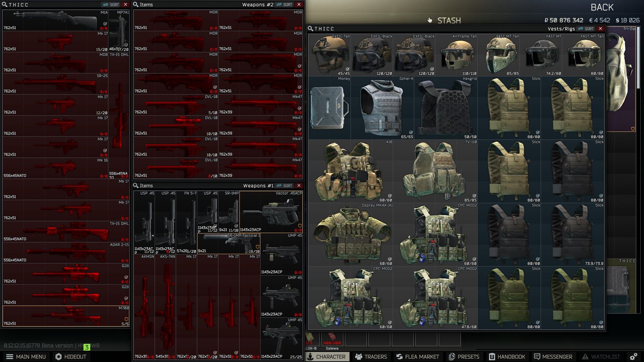The width and height of the screenshot is (644, 362).
Task: Select the DVL-10 rifle with 5/10 ammo
Action: 176,105
